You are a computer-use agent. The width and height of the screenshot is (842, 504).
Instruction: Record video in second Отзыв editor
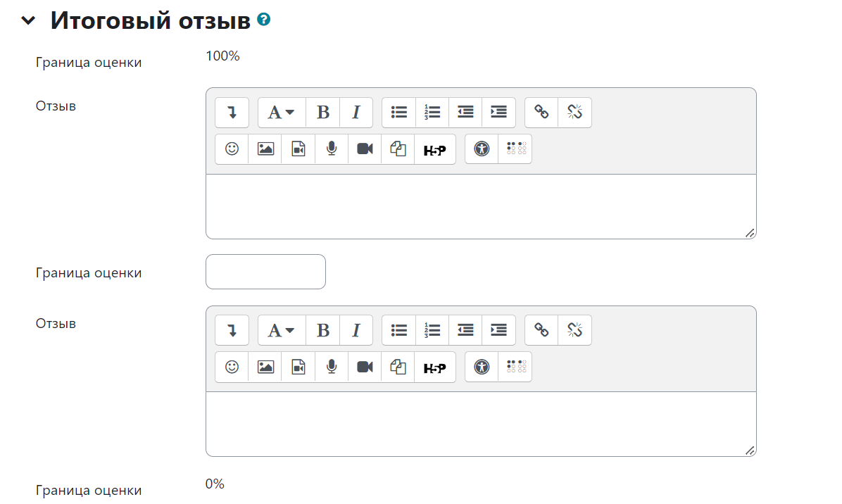pos(365,367)
